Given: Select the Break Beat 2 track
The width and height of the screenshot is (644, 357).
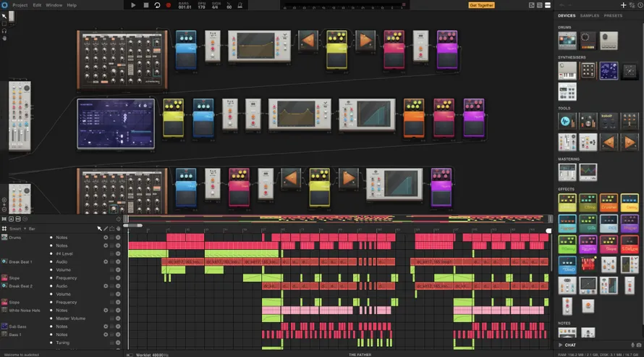Looking at the screenshot, I should [20, 286].
